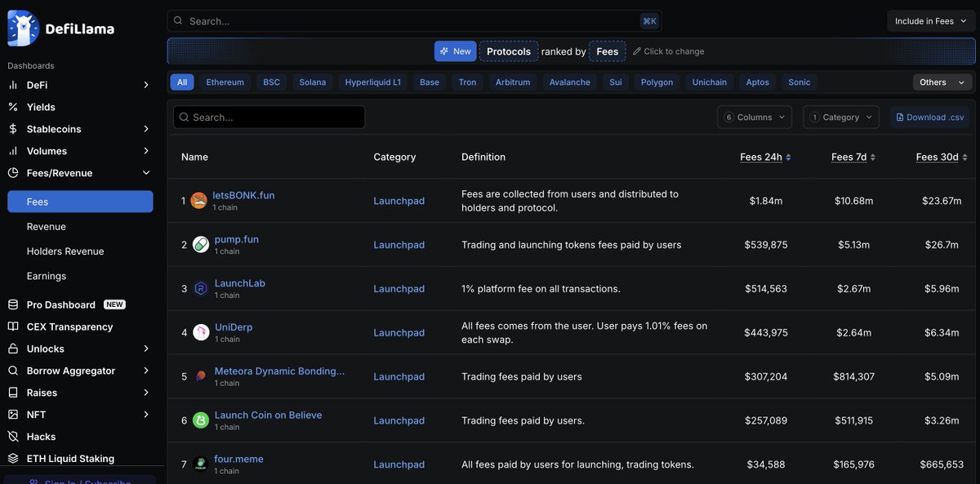Filter by Solana chain
This screenshot has height=484, width=980.
click(x=313, y=82)
